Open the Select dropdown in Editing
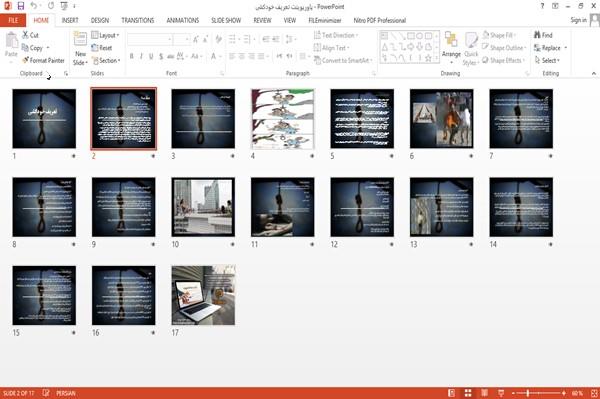Viewport: 600px width, 399px height. (x=547, y=60)
